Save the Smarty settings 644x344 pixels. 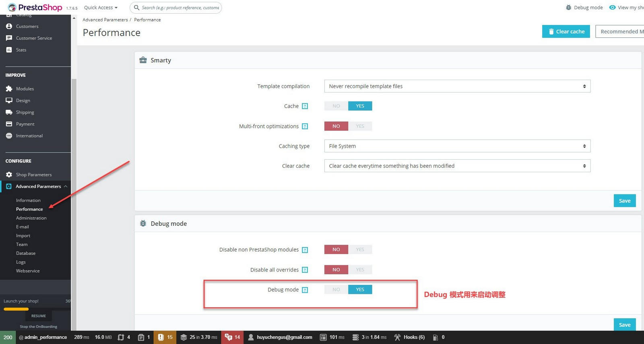(x=625, y=201)
